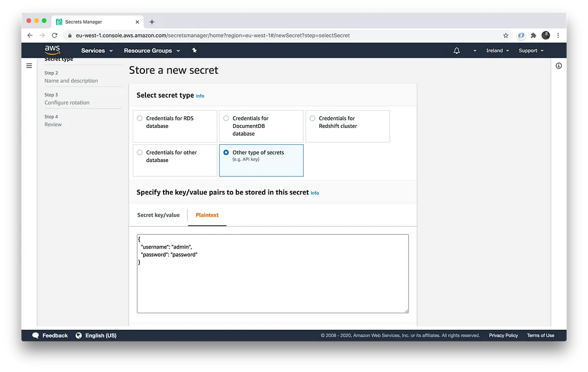Open the Privacy Policy link

click(x=503, y=335)
